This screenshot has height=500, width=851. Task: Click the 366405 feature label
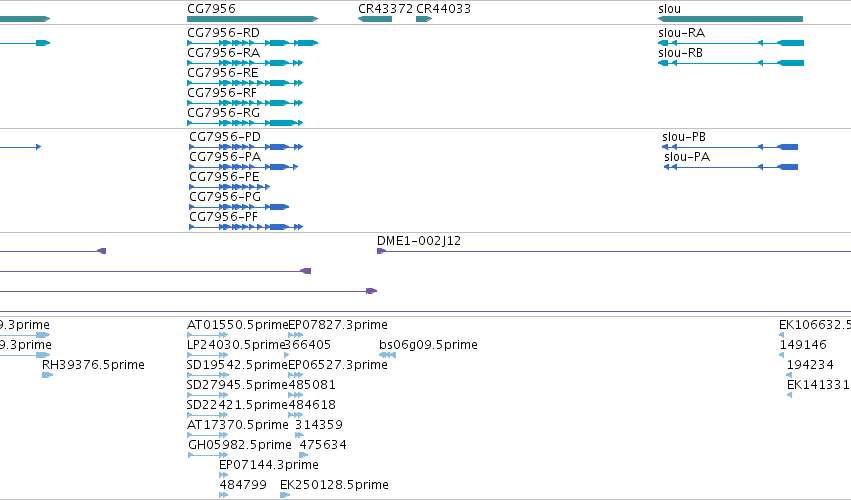click(308, 345)
